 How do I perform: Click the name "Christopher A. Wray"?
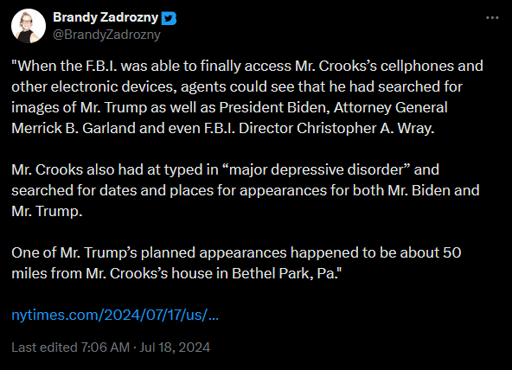[x=363, y=128]
